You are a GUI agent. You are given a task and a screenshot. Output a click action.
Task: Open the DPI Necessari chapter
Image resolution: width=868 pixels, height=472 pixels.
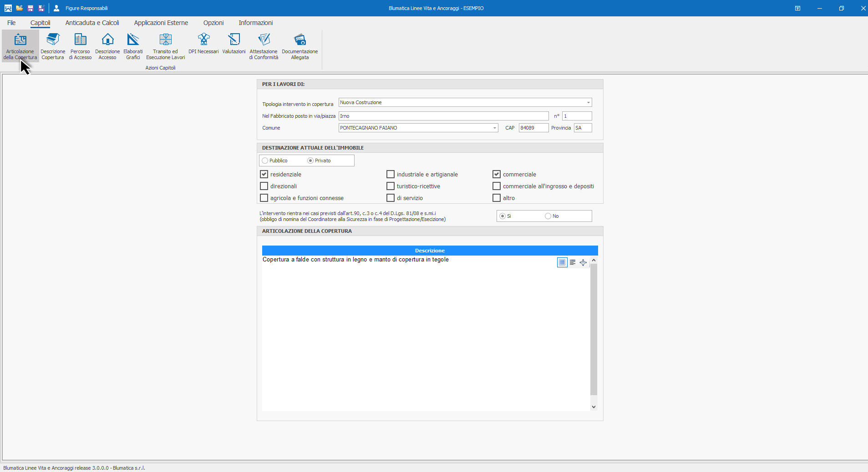coord(203,44)
